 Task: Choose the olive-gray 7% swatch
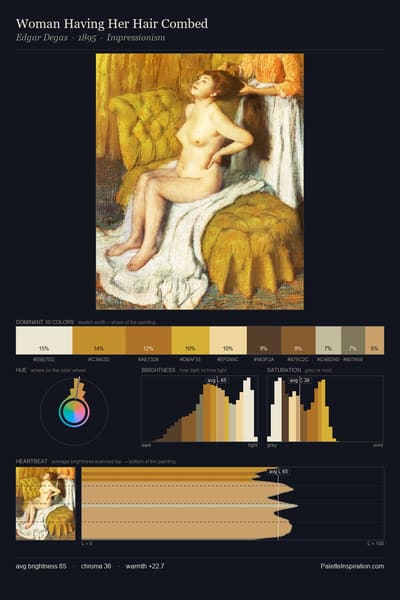(353, 340)
